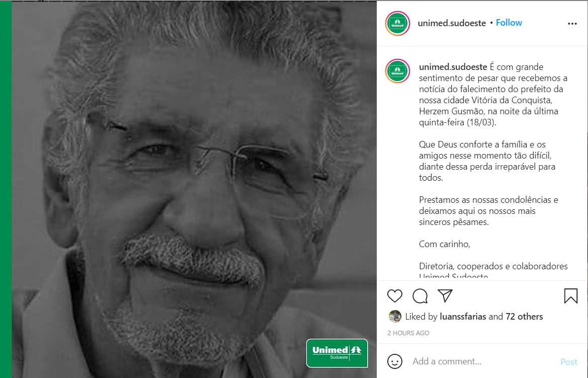
Task: Click the Post comment button
Action: coord(568,362)
